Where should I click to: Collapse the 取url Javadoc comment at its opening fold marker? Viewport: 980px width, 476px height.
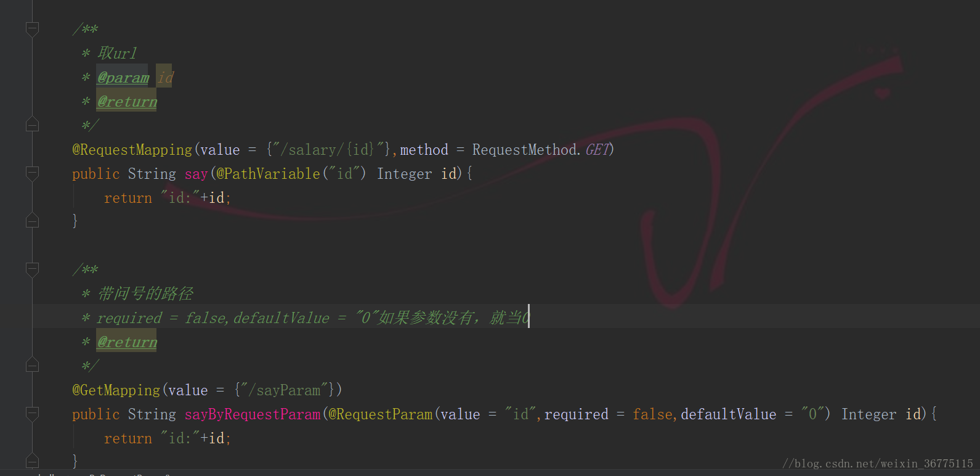click(33, 28)
